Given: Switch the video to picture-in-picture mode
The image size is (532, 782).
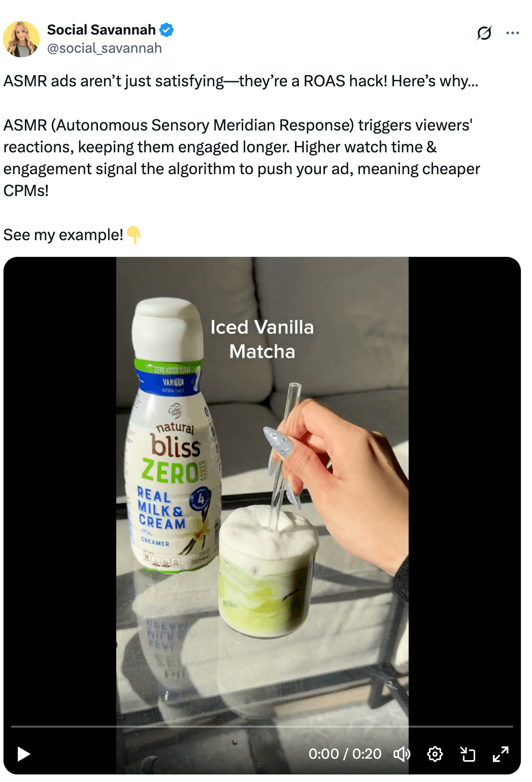Looking at the screenshot, I should click(468, 754).
